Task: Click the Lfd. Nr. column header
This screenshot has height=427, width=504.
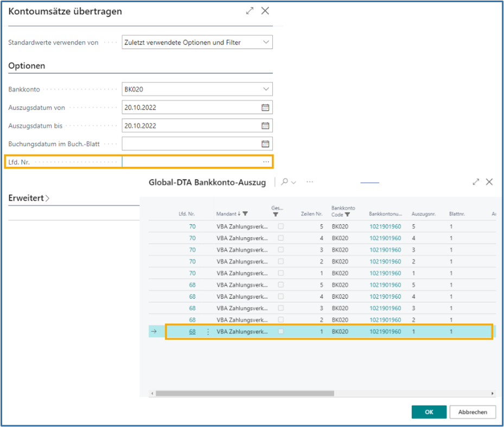Action: 186,214
